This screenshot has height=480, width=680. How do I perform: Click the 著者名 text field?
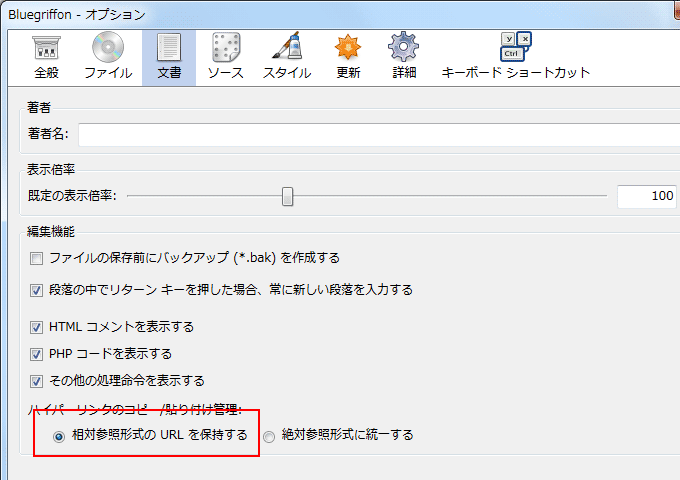coord(379,135)
